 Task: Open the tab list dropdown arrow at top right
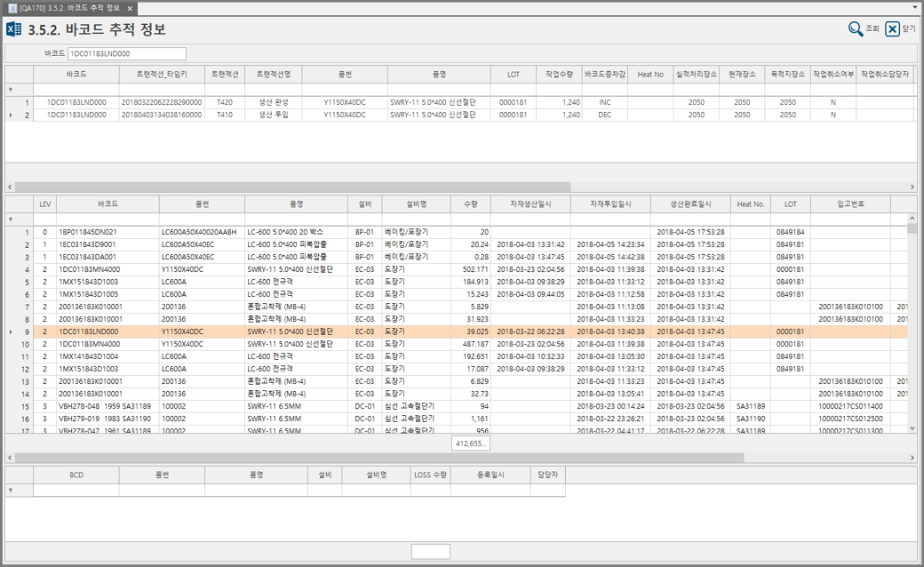[x=915, y=7]
